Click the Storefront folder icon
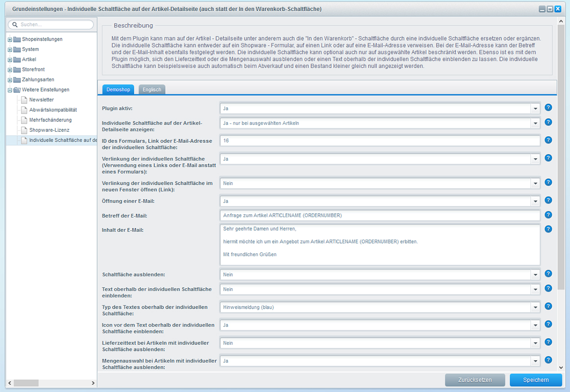570x392 pixels. [x=17, y=70]
